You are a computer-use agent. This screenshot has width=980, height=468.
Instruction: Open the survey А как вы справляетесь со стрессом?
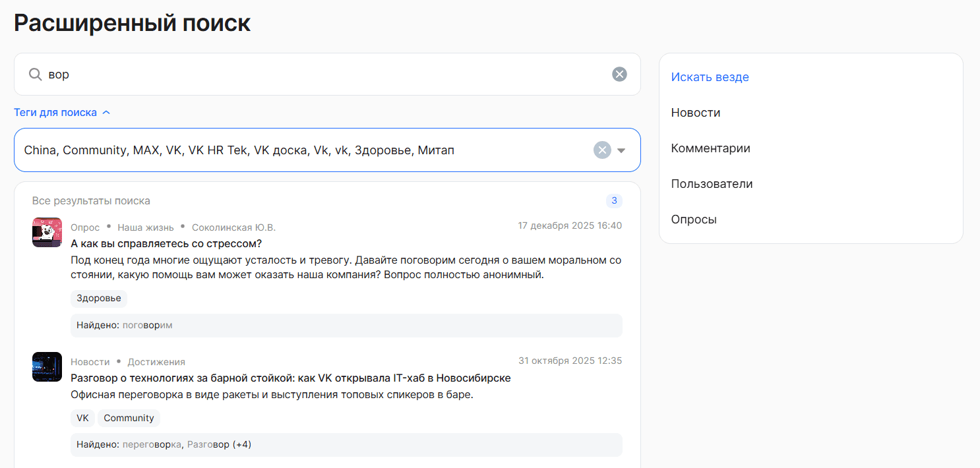pos(165,243)
